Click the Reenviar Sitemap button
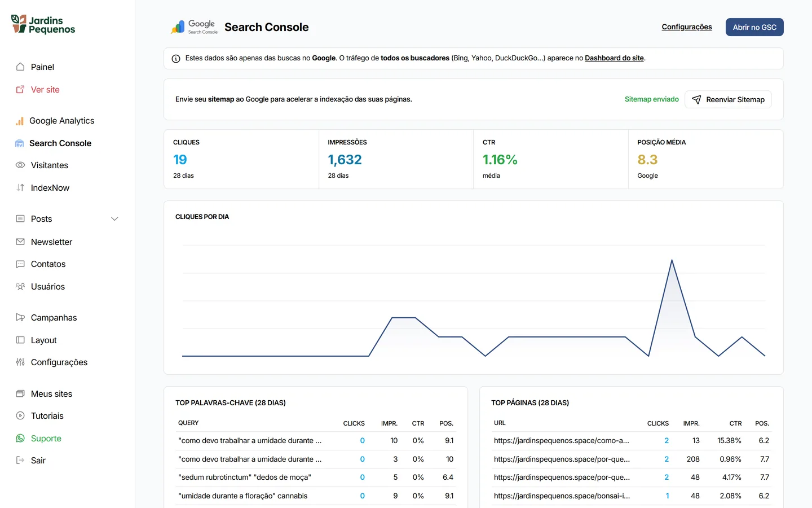Image resolution: width=812 pixels, height=508 pixels. click(x=728, y=99)
